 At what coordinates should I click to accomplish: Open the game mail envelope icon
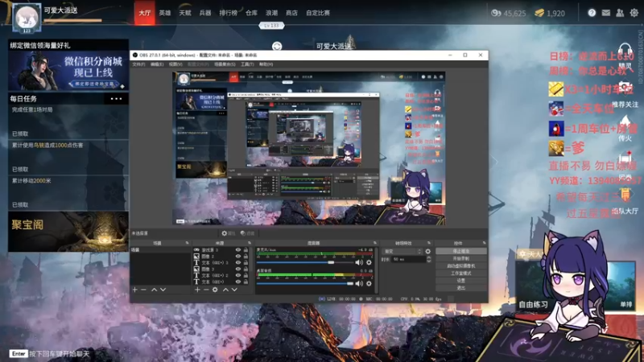pyautogui.click(x=606, y=13)
